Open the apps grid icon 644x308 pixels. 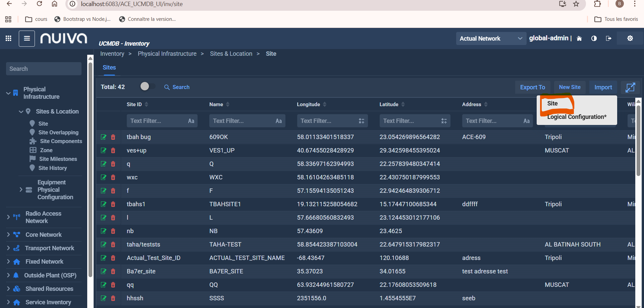click(9, 39)
